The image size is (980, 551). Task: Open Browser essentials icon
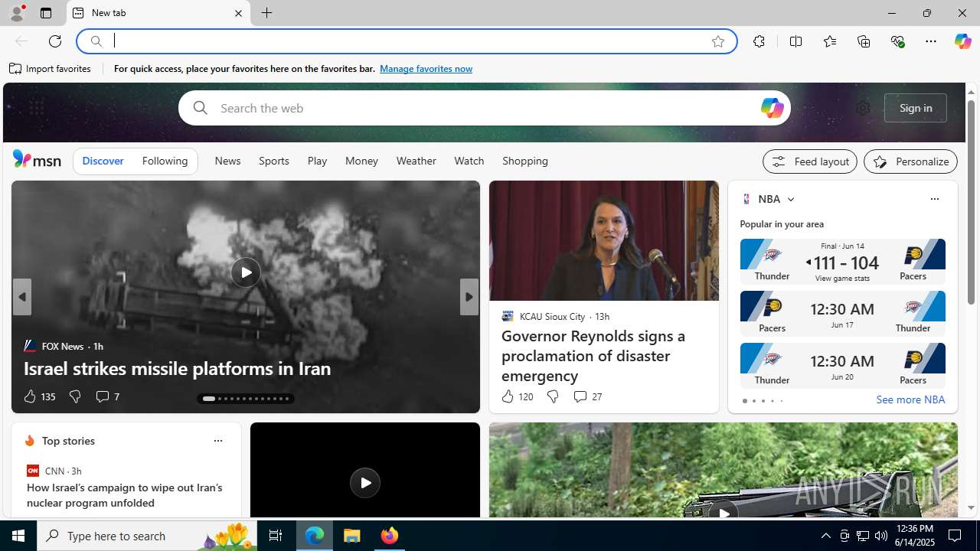[897, 41]
